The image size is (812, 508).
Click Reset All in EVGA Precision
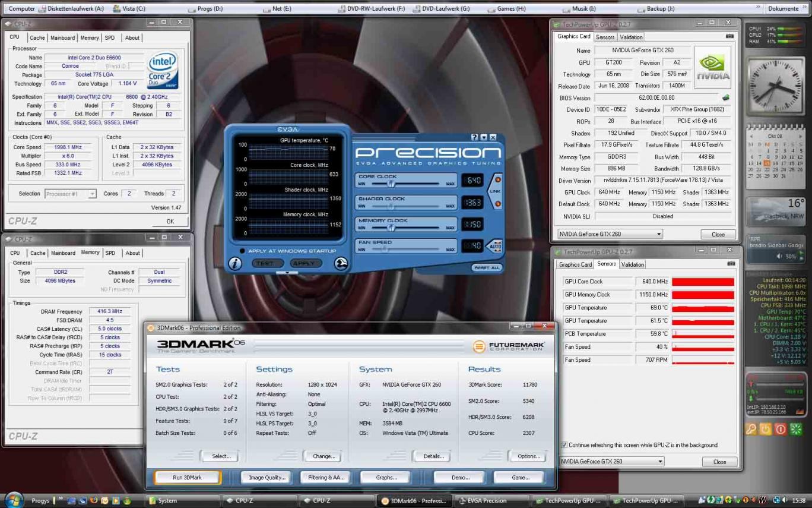coord(487,268)
